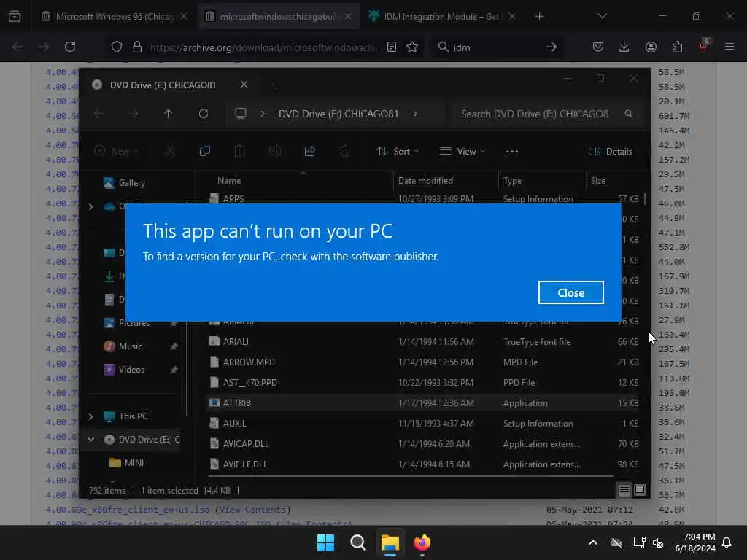Click the Explorer Copy icon

(x=205, y=151)
